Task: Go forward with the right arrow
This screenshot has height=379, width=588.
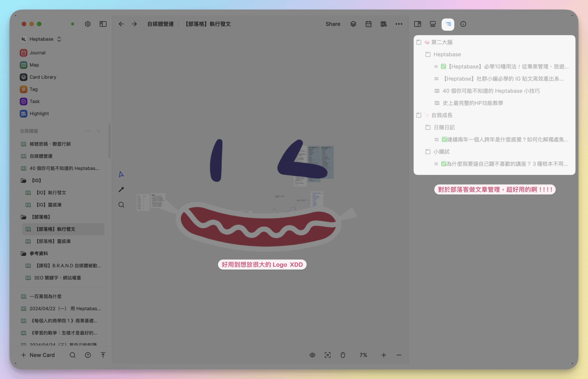Action: tap(134, 24)
